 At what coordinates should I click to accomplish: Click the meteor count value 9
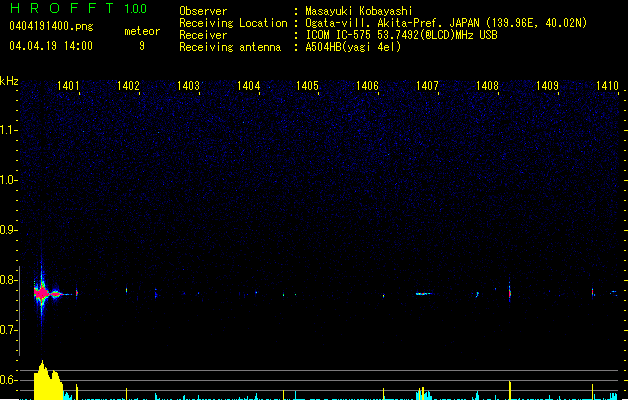coord(142,46)
